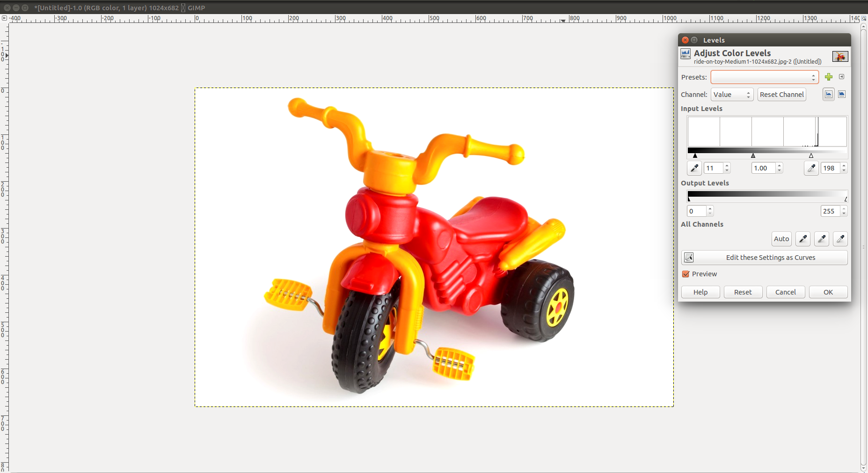This screenshot has width=868, height=473.
Task: Click the midtone gamma slider triangle
Action: (753, 155)
